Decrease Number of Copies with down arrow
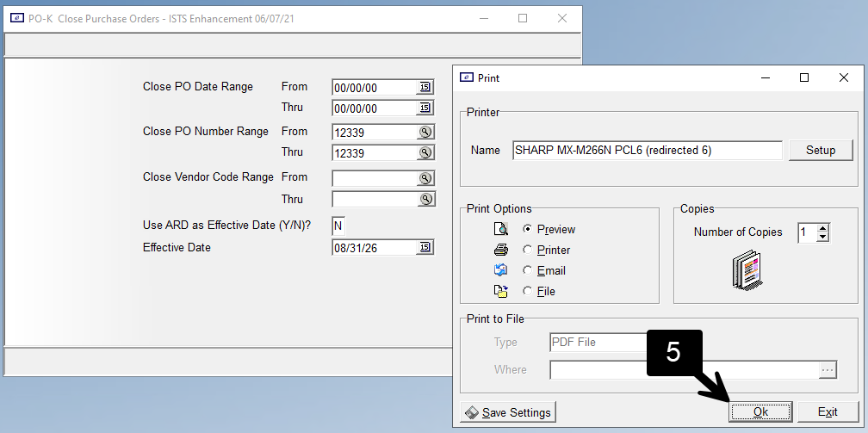The height and width of the screenshot is (433, 868). (x=822, y=237)
